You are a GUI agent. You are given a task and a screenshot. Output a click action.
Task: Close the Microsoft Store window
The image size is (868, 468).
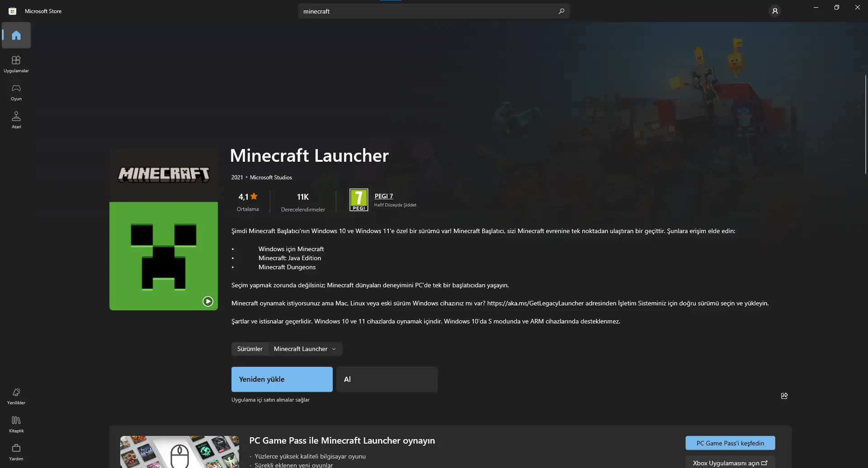pos(858,7)
